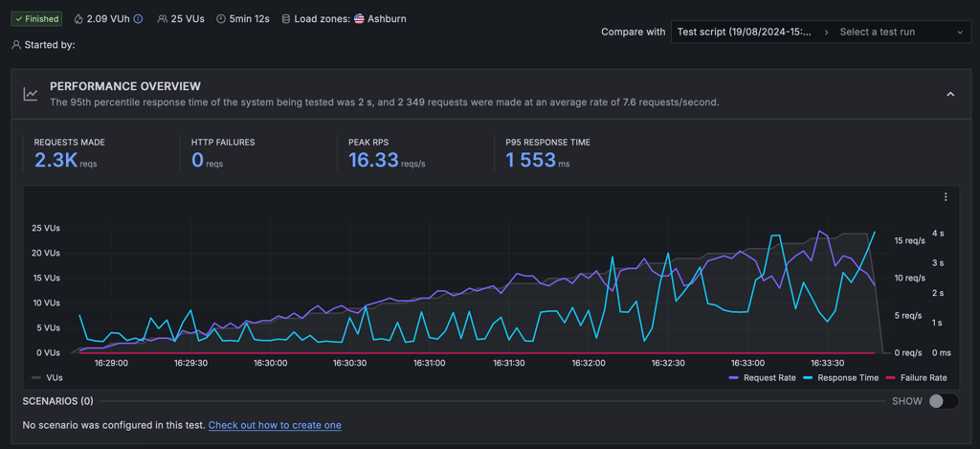This screenshot has height=449, width=980.
Task: Open the Check out how to create one link
Action: click(275, 425)
